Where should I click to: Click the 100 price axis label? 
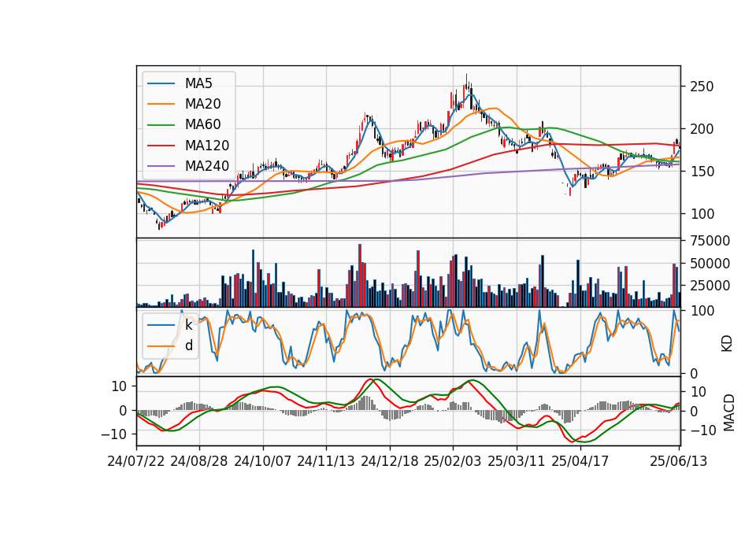pos(702,214)
